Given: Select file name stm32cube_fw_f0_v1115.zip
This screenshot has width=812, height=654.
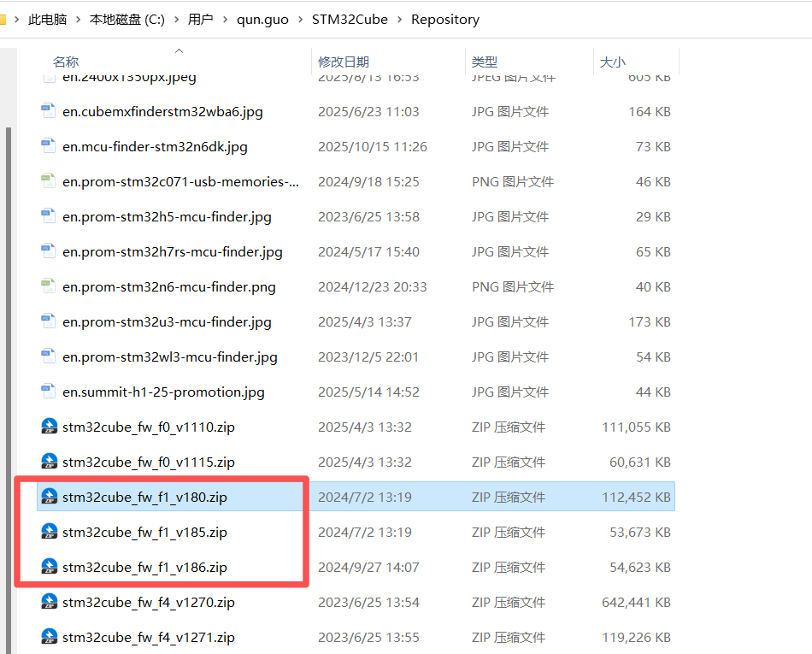Looking at the screenshot, I should tap(149, 463).
